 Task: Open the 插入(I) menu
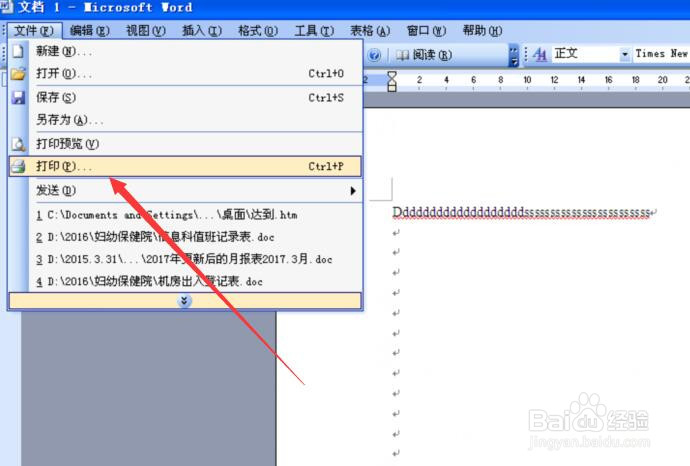(x=202, y=31)
